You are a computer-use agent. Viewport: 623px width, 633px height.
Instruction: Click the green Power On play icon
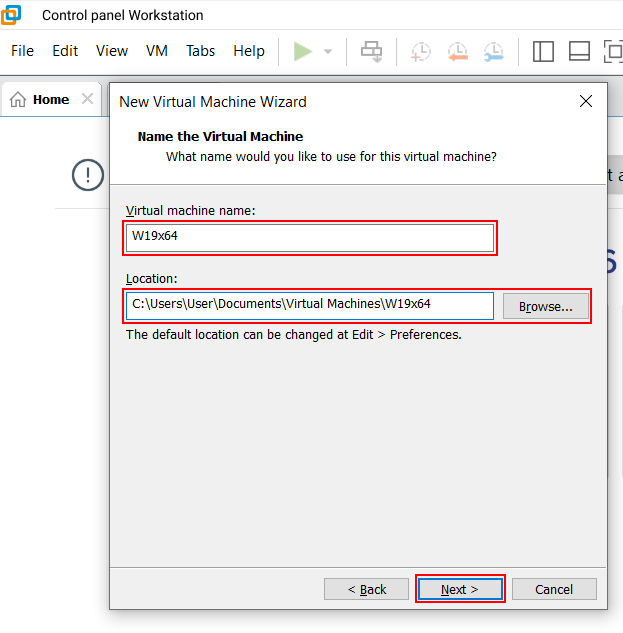point(302,51)
